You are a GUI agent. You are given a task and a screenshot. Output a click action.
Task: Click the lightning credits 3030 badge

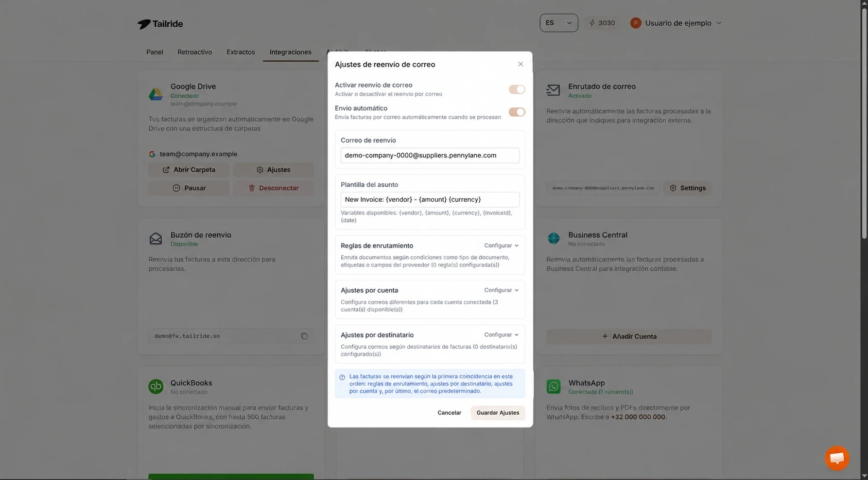pyautogui.click(x=602, y=23)
